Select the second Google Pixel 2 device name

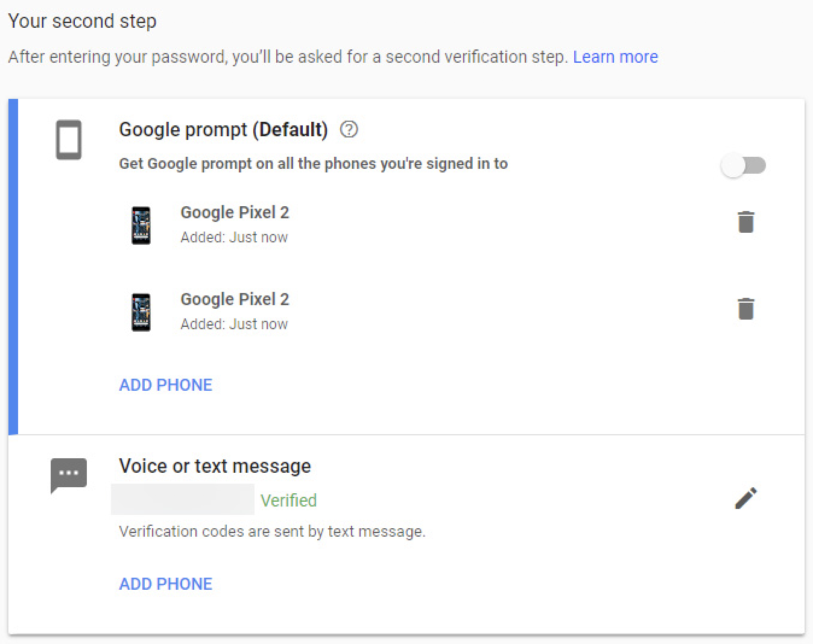click(x=235, y=299)
